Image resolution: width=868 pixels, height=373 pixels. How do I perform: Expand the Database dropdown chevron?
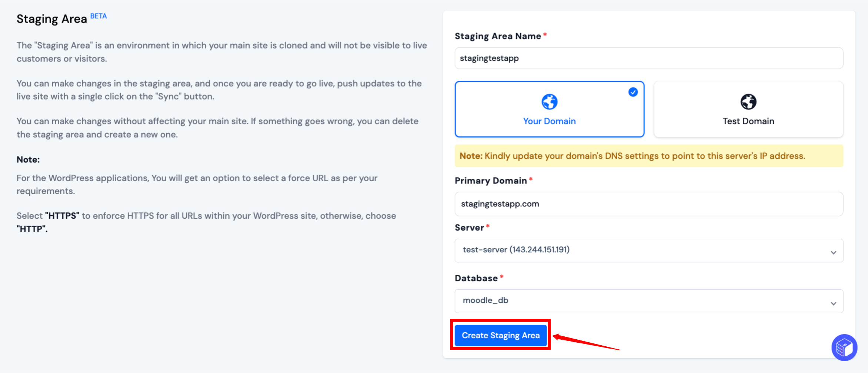click(834, 303)
